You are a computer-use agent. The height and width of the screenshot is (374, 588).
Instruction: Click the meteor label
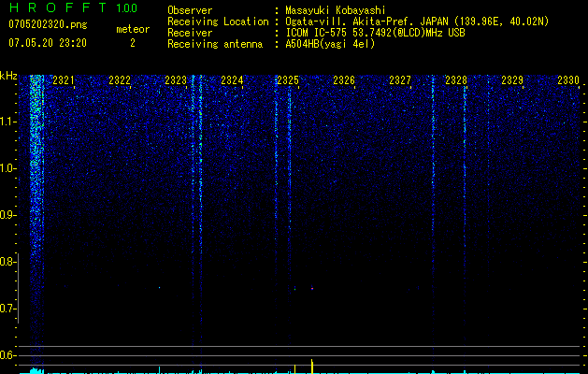133,29
